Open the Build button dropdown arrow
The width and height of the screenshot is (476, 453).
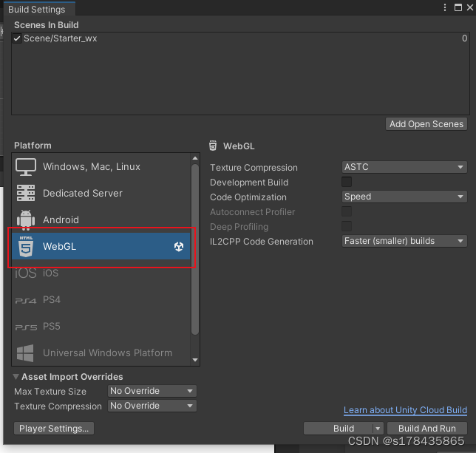378,429
